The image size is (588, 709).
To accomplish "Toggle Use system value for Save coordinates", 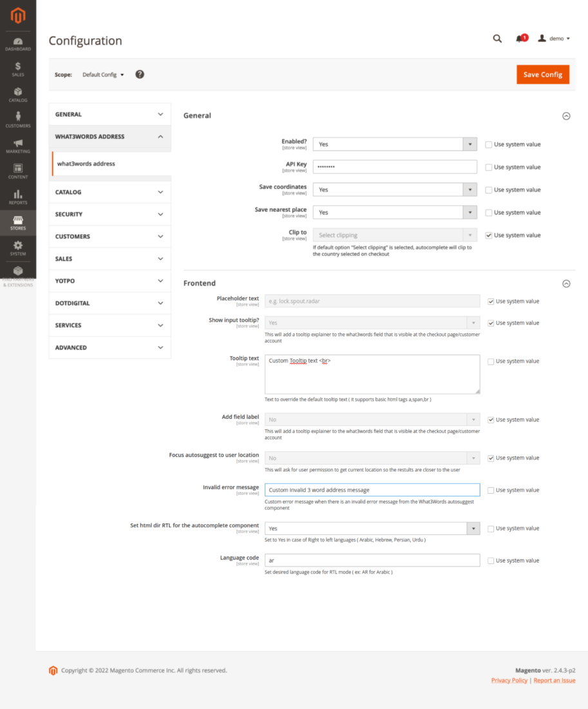I will click(489, 190).
